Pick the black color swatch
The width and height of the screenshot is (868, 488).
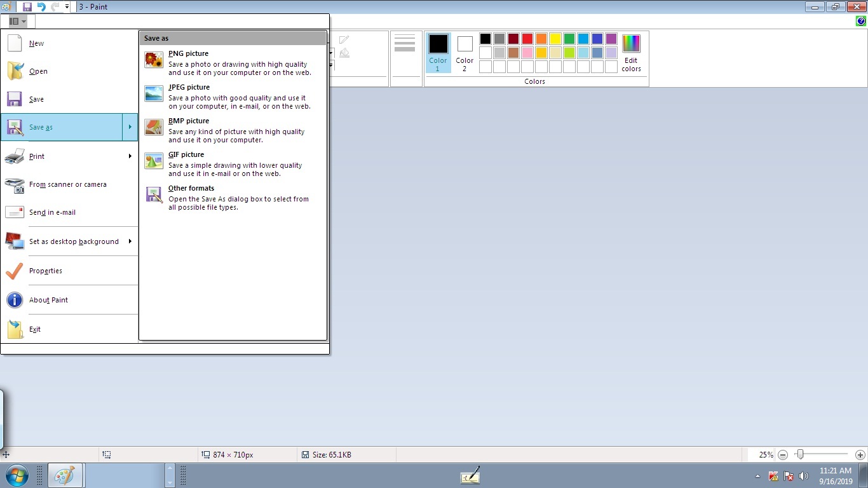pyautogui.click(x=485, y=39)
